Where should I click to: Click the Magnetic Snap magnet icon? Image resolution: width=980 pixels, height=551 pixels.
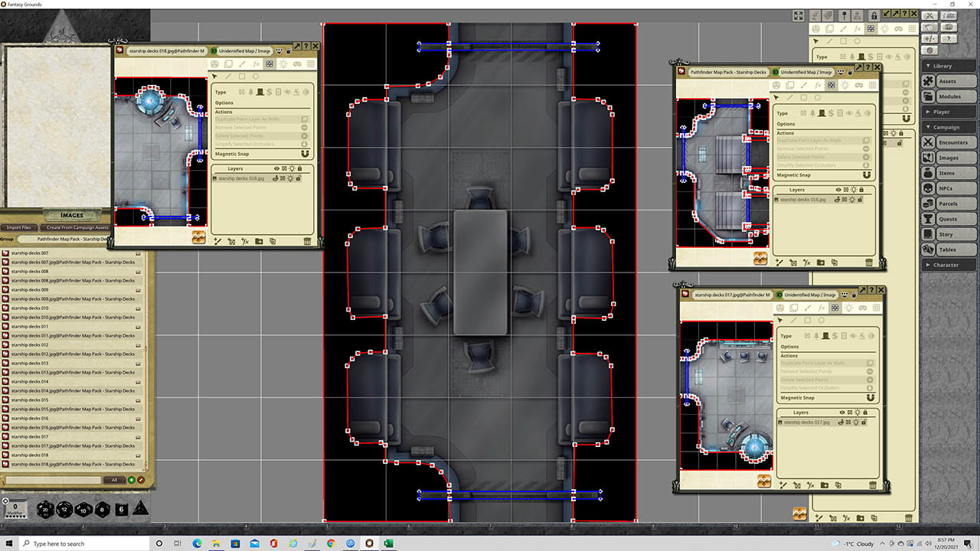[304, 153]
